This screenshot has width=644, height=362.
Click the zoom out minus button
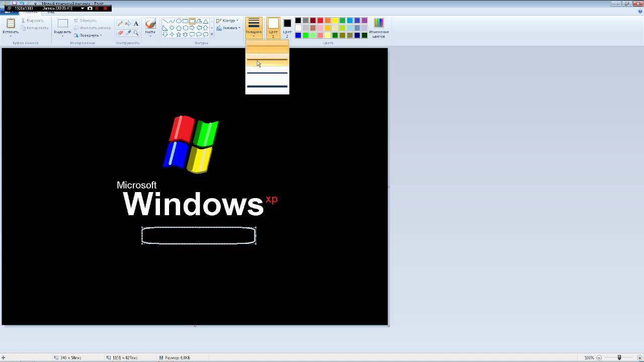[x=599, y=357]
